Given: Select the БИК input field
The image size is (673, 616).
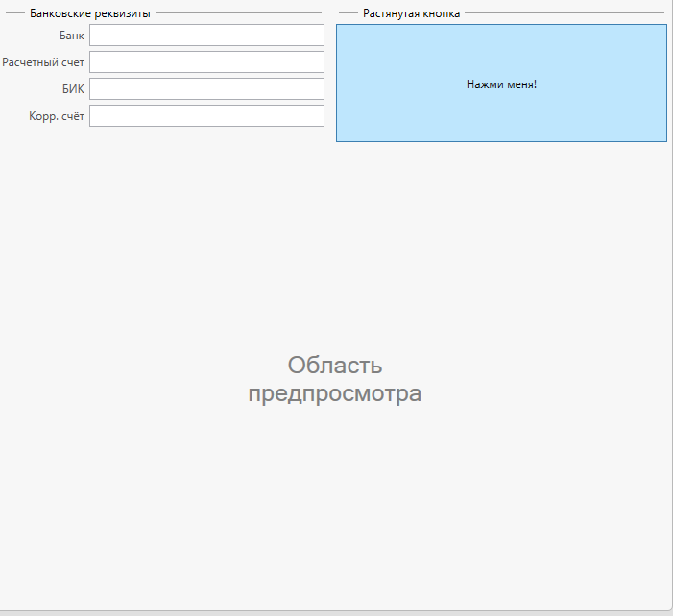Looking at the screenshot, I should tap(206, 89).
